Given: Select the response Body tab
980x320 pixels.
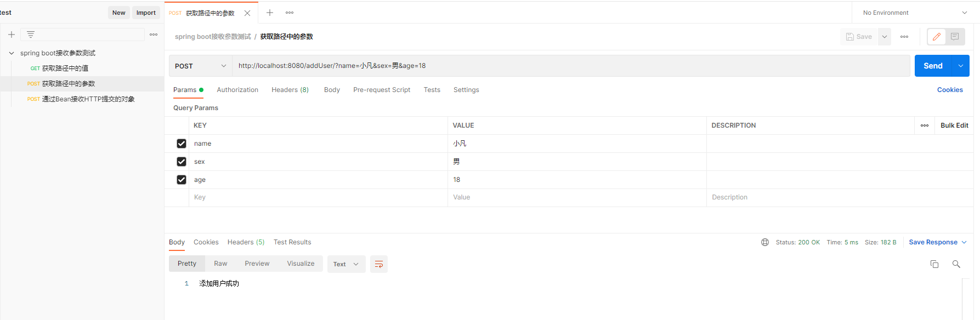Looking at the screenshot, I should (177, 242).
